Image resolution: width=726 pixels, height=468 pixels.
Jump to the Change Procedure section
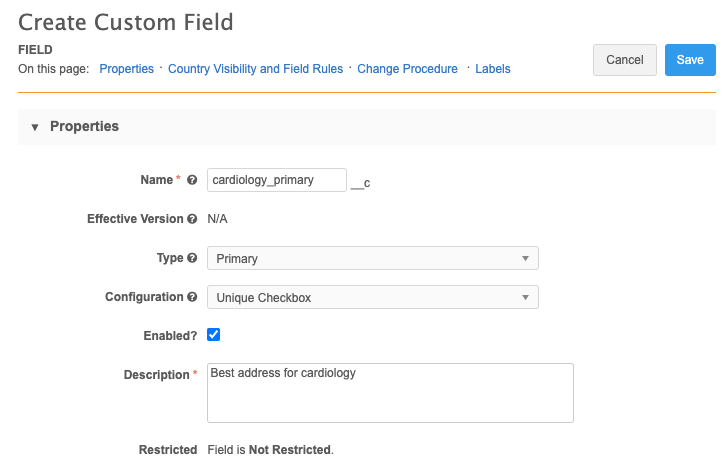[407, 69]
